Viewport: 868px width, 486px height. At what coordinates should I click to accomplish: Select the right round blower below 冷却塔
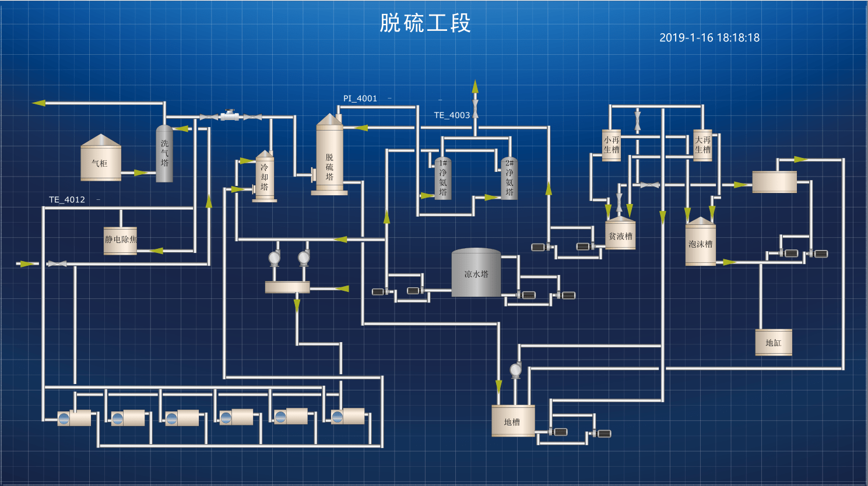click(x=304, y=258)
